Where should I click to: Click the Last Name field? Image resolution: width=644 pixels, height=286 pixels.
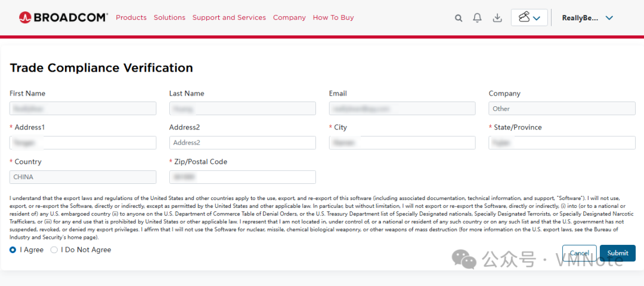(242, 109)
